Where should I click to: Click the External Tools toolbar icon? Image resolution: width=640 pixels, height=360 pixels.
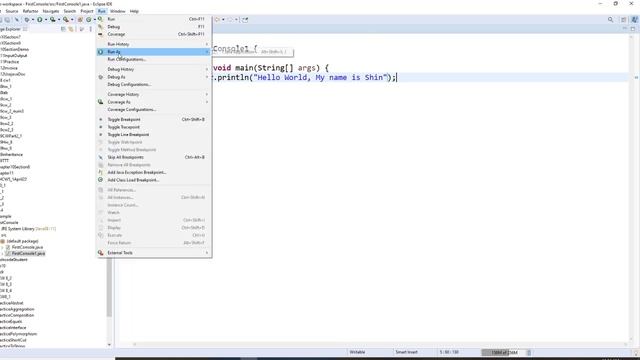[x=66, y=20]
